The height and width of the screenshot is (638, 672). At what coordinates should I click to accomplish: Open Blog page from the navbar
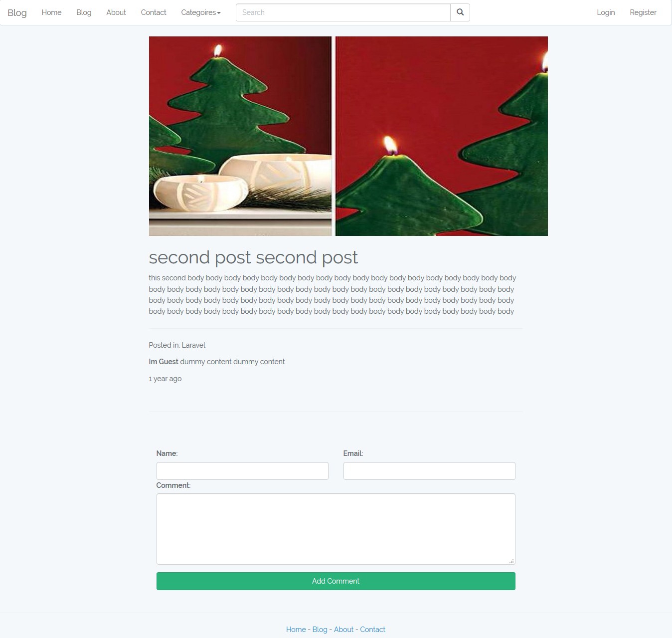pyautogui.click(x=84, y=12)
